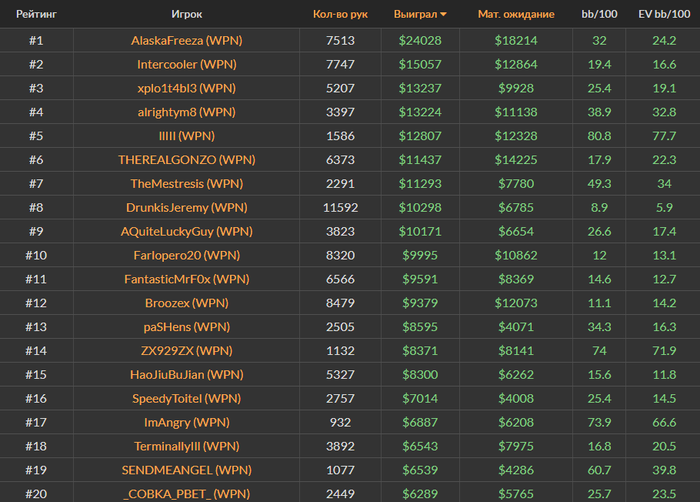The height and width of the screenshot is (502, 700).
Task: Open Intercooler (WPN) player link
Action: (x=187, y=64)
